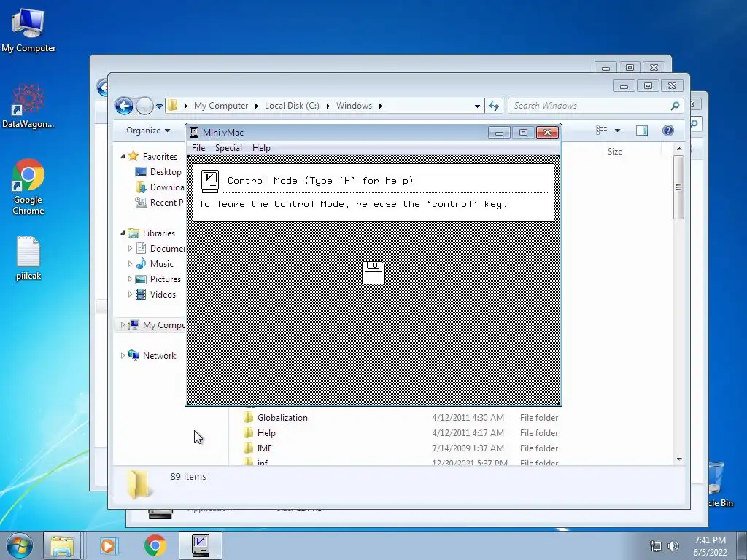Click the search magnifier icon
Image resolution: width=747 pixels, height=560 pixels.
click(675, 106)
